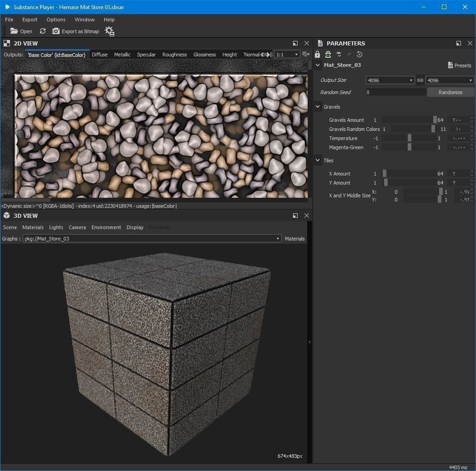Open the Environment menu in 3D View
476x471 pixels.
[x=106, y=227]
